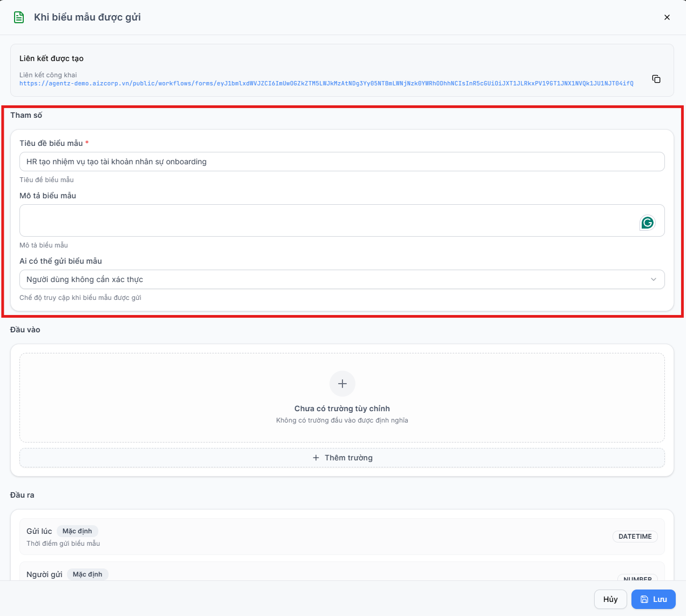Click the Thời điểm gửi biểu mẫu description
The height and width of the screenshot is (616, 686).
click(x=63, y=544)
